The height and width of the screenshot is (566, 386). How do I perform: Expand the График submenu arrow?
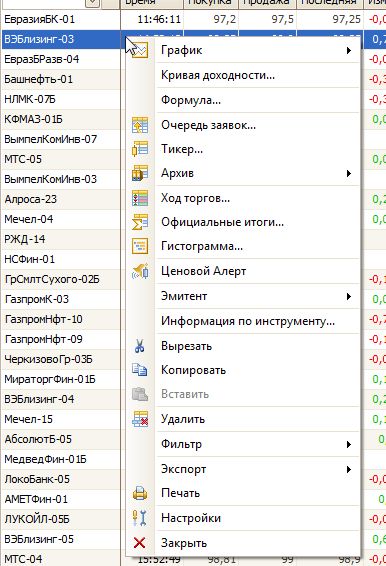tap(349, 50)
